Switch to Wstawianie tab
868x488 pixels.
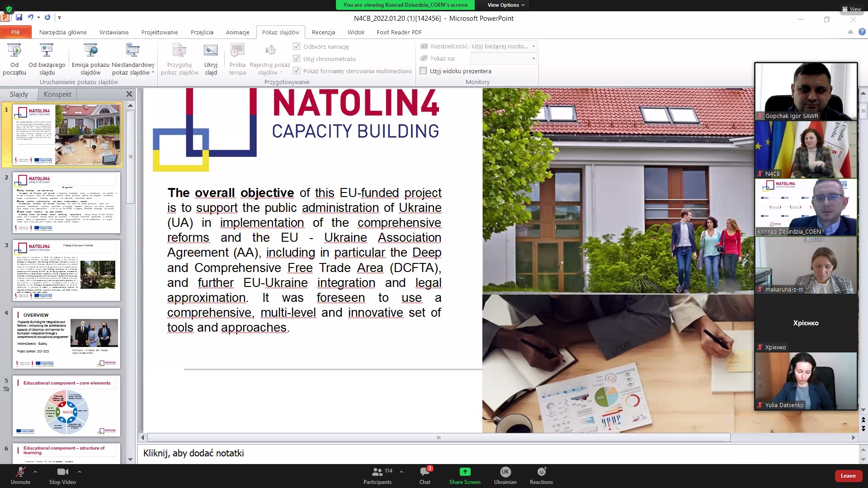[114, 32]
